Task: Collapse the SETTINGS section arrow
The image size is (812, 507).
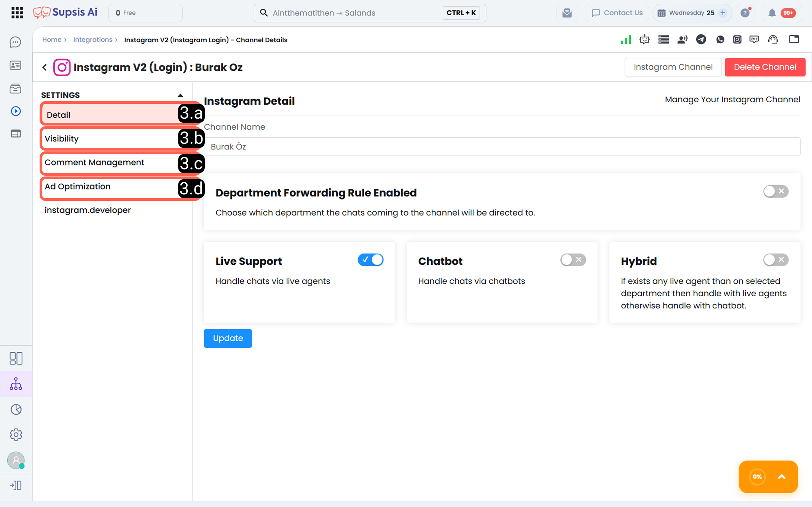Action: pos(180,95)
